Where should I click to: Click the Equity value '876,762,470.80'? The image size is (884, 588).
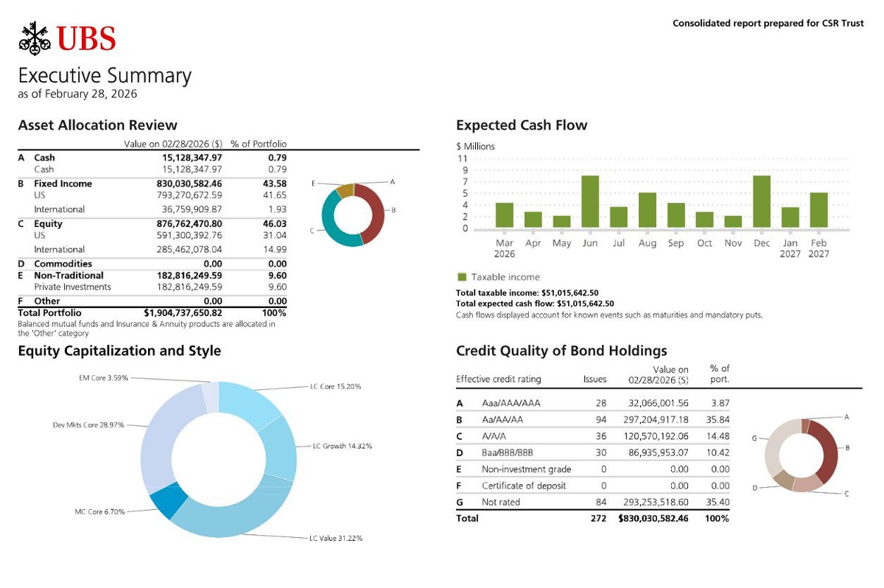pyautogui.click(x=189, y=223)
